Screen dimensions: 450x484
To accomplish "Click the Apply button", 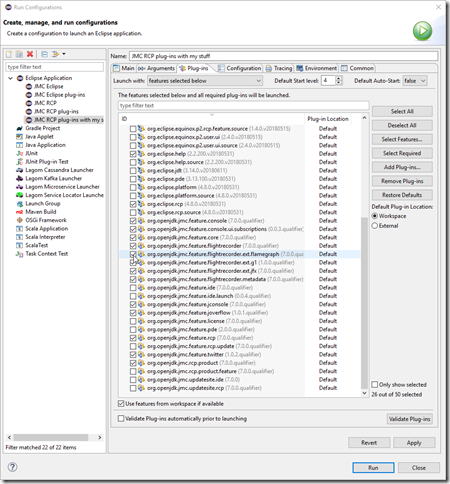I will point(414,443).
